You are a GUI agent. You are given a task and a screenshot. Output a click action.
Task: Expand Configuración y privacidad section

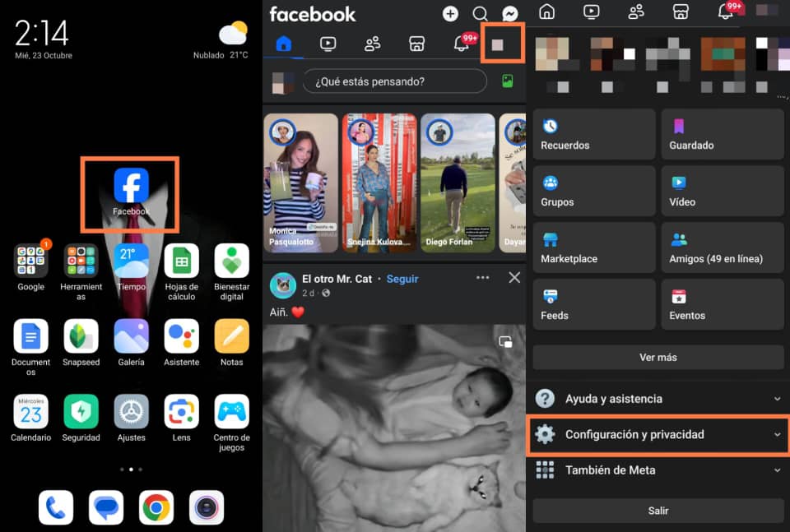[x=658, y=434]
